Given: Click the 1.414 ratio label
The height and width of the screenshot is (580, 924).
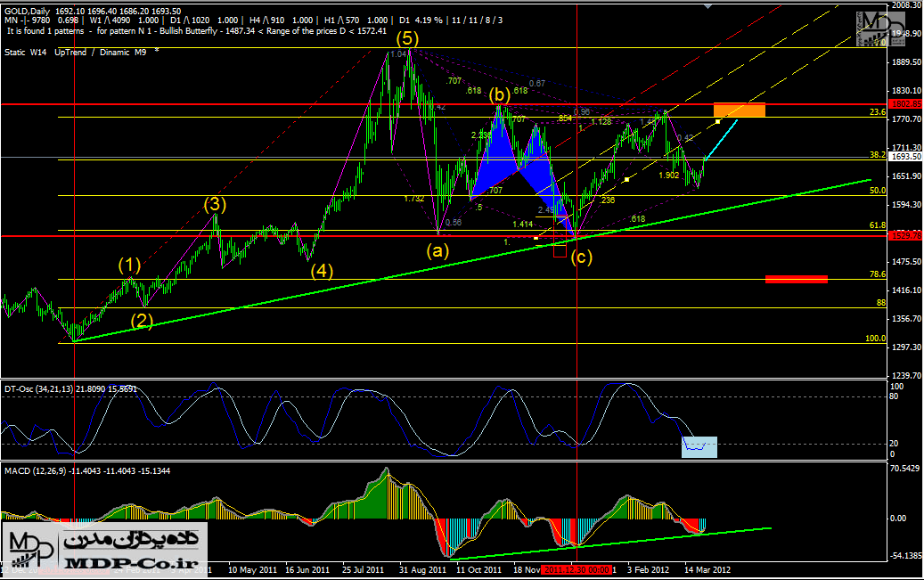Looking at the screenshot, I should [523, 224].
